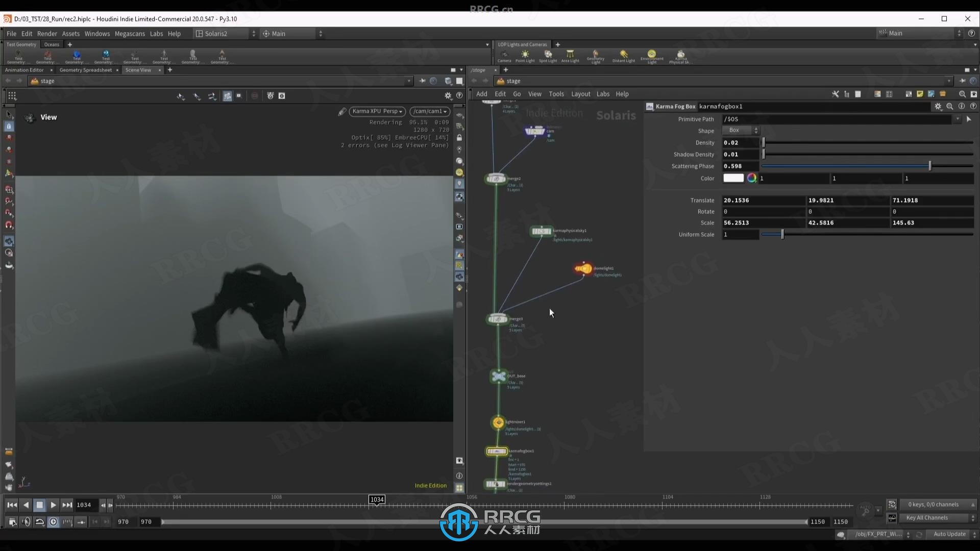
Task: Click the primitive path selection arrow icon
Action: click(969, 119)
